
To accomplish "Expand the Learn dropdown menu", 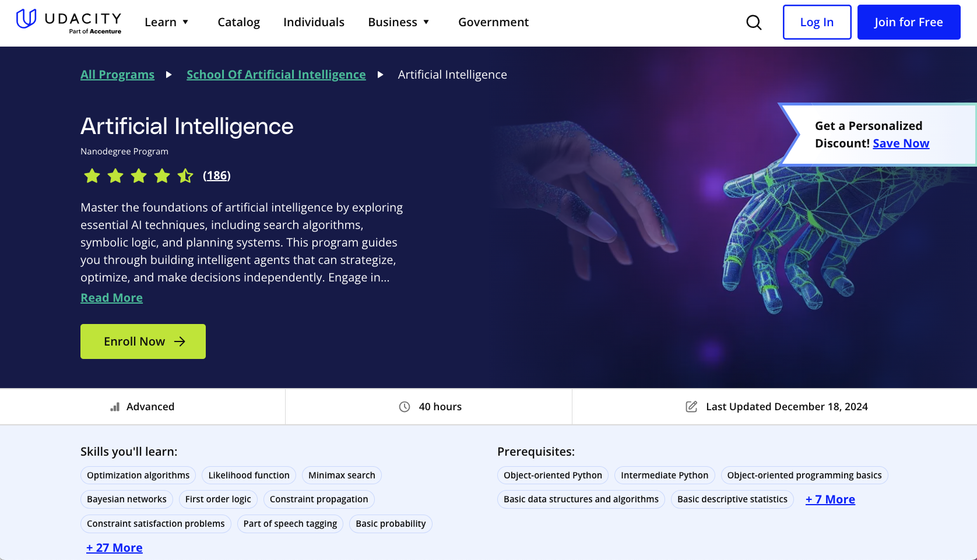I will (x=167, y=22).
